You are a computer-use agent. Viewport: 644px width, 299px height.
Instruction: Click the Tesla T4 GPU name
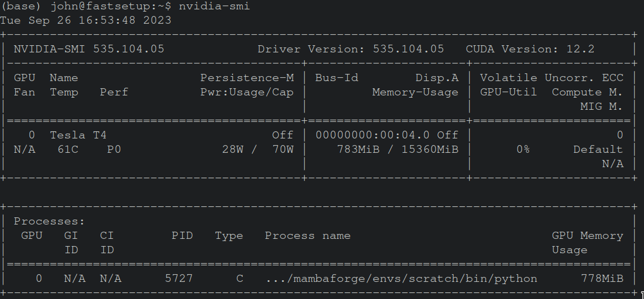[78, 135]
